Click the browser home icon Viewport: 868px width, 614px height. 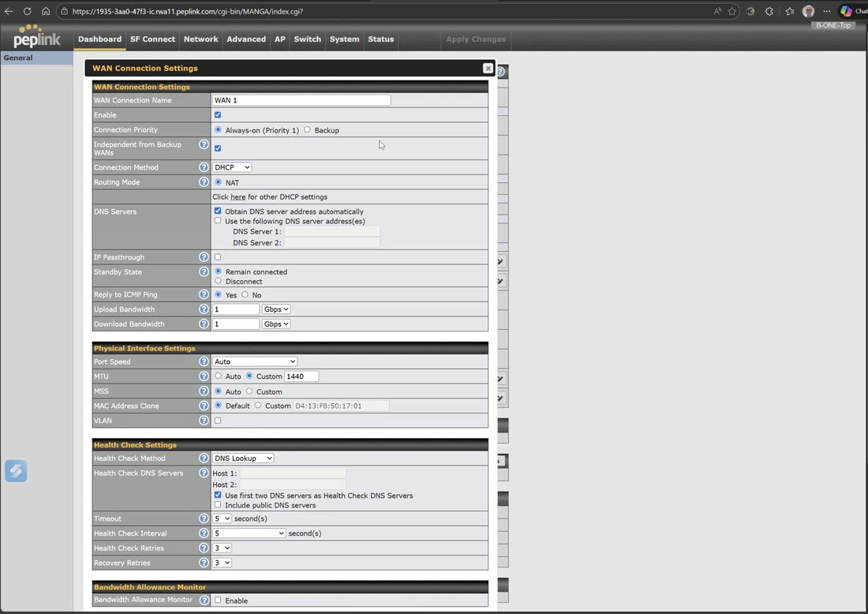[46, 11]
